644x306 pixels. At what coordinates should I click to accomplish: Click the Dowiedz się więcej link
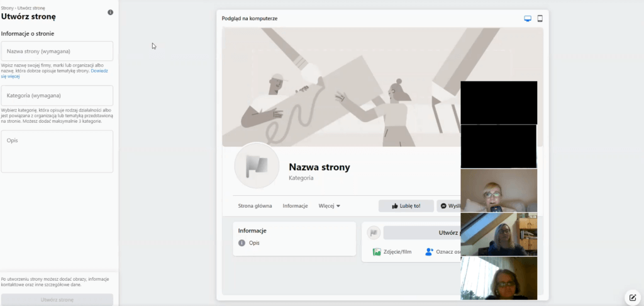coord(99,71)
